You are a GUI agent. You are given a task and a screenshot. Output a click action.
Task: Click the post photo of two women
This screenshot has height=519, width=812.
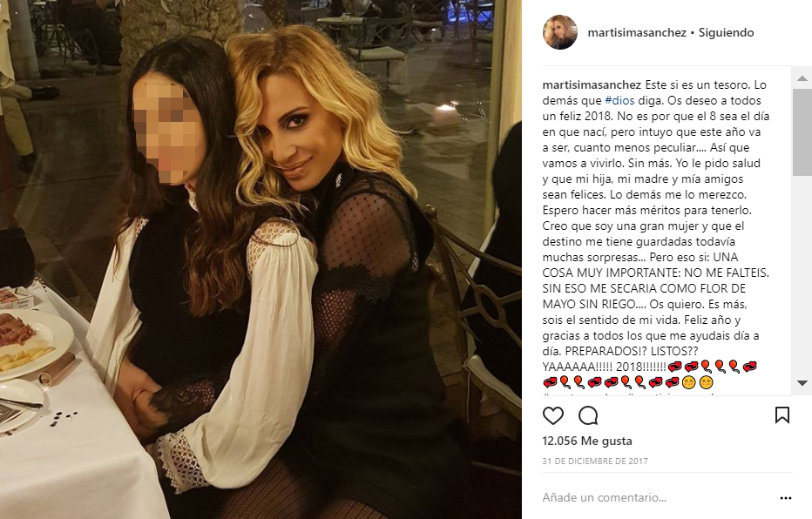click(261, 259)
